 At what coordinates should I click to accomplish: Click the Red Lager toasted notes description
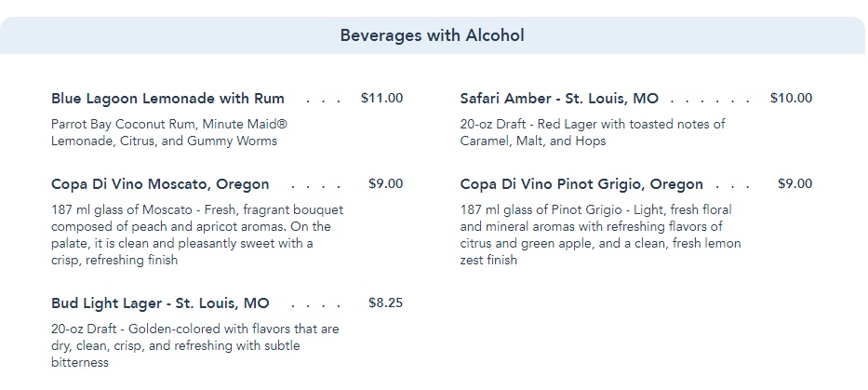(x=593, y=132)
